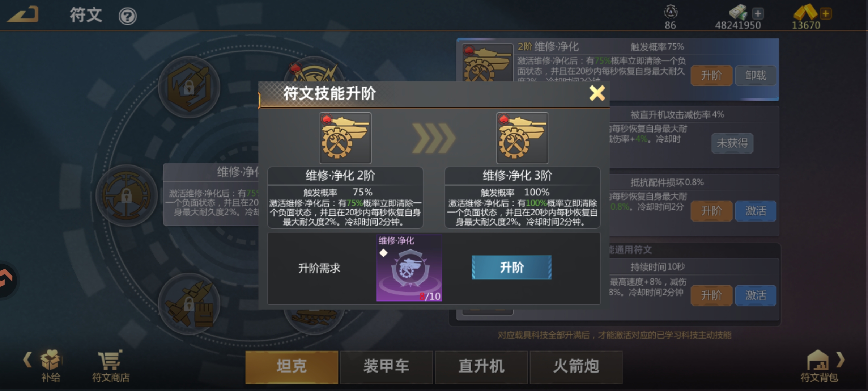Click 激活 for 持续时间10秒 skill
The height and width of the screenshot is (391, 868).
(756, 295)
